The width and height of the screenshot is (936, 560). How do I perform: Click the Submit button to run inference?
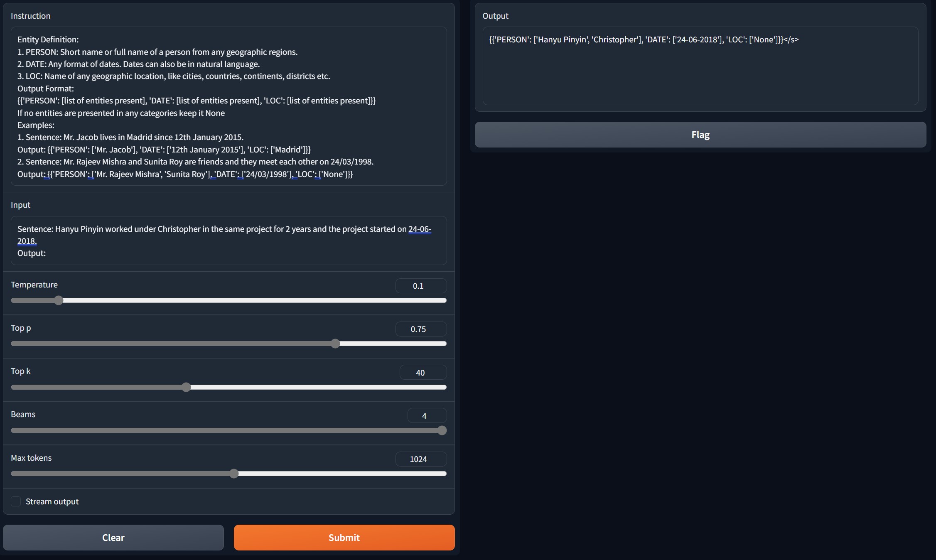click(x=344, y=537)
